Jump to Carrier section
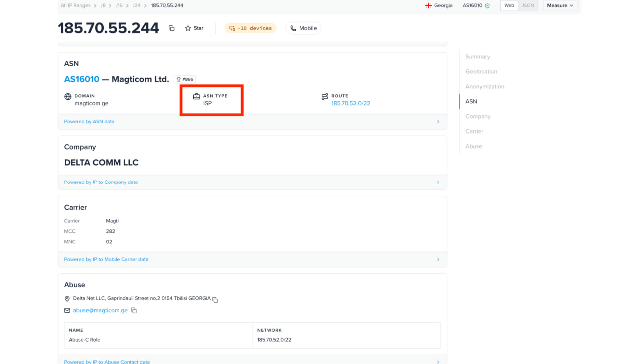639x364 pixels. pyautogui.click(x=474, y=132)
